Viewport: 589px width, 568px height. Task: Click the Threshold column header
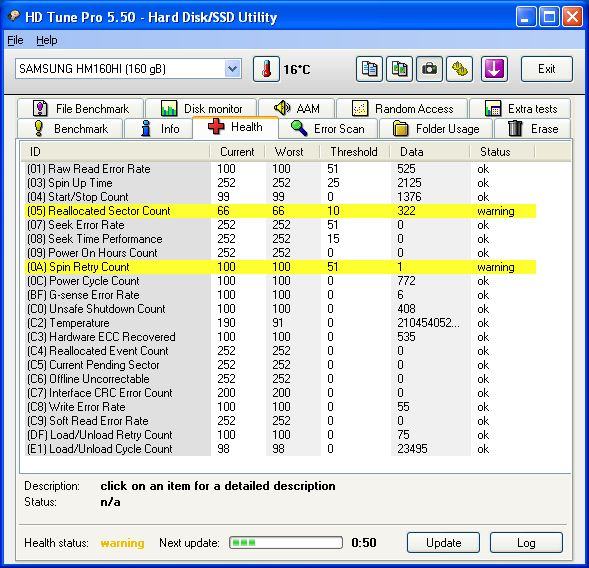tap(355, 152)
